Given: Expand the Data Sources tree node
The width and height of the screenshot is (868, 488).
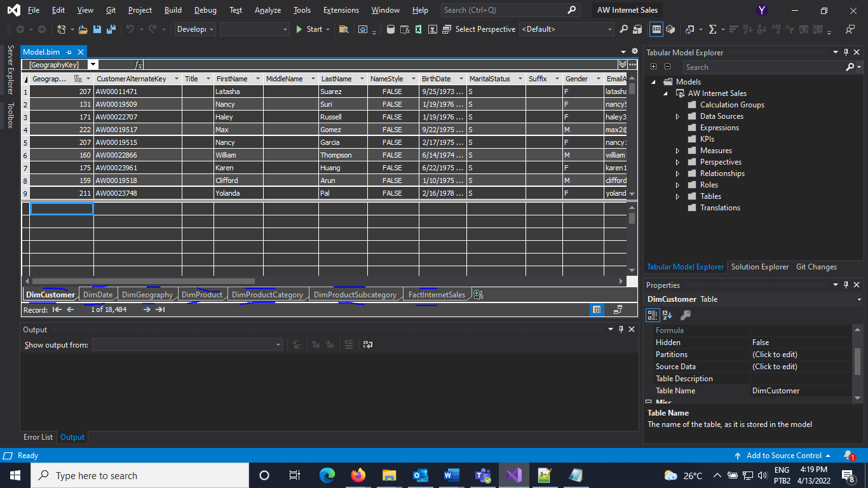Looking at the screenshot, I should [x=677, y=116].
